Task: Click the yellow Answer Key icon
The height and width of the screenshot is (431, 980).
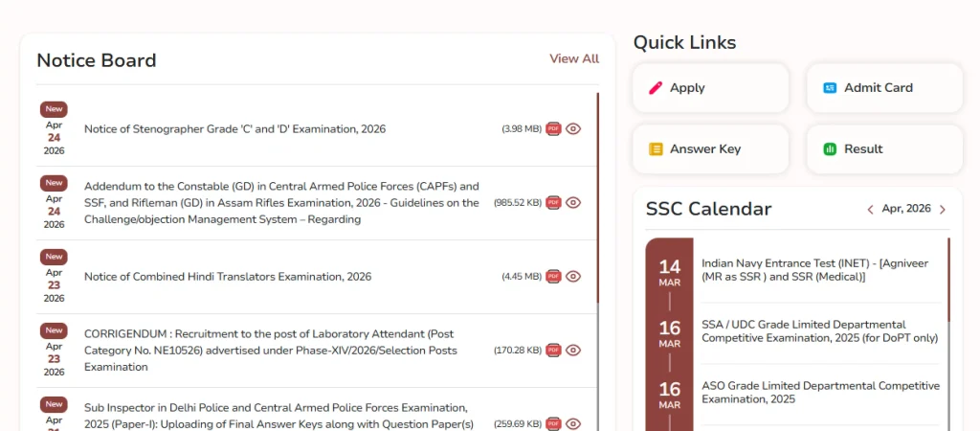Action: pyautogui.click(x=655, y=149)
